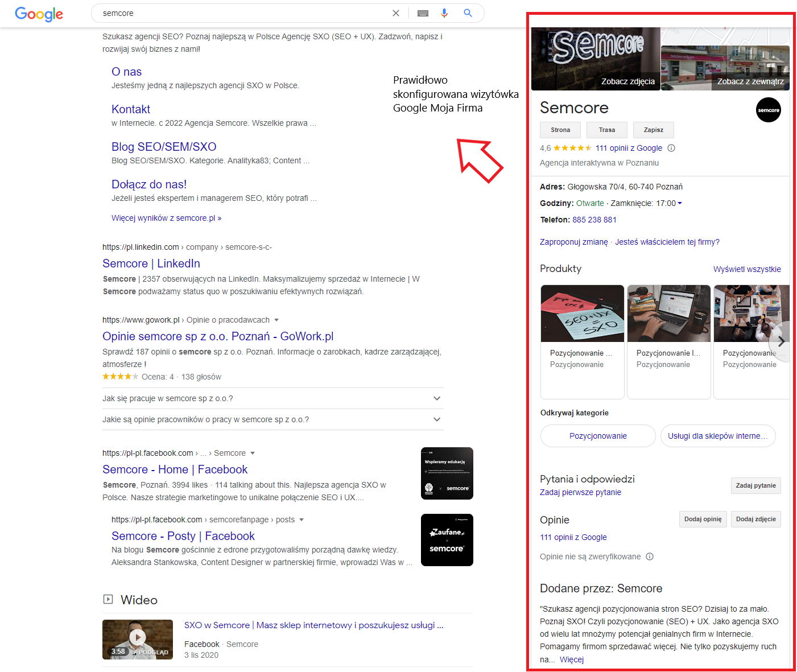797x672 pixels.
Task: Click address Głogowska 70/4, 60-740 Poznań
Action: pos(625,187)
